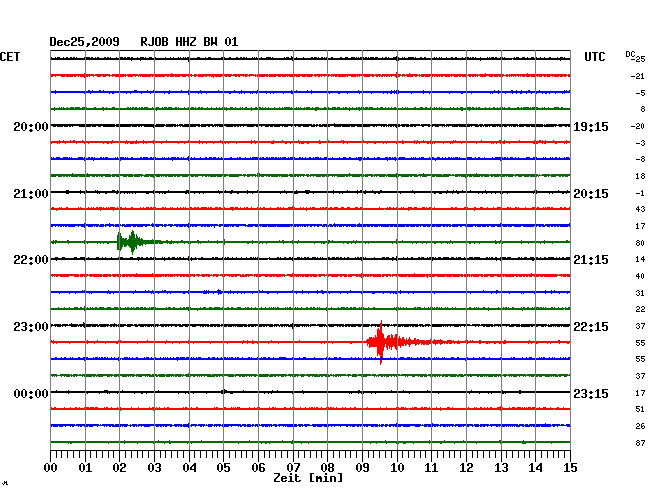Click the DC offset value "31"
Viewport: 650px width, 494px height.
pyautogui.click(x=640, y=293)
